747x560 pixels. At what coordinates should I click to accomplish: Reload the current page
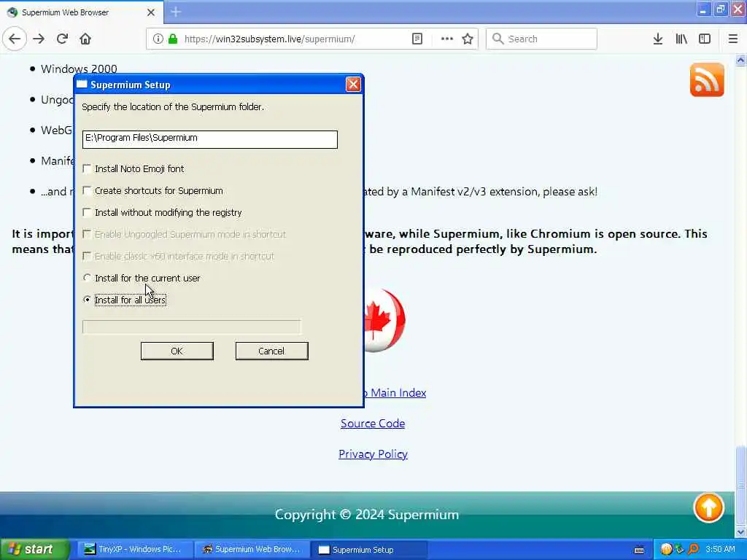(x=62, y=39)
